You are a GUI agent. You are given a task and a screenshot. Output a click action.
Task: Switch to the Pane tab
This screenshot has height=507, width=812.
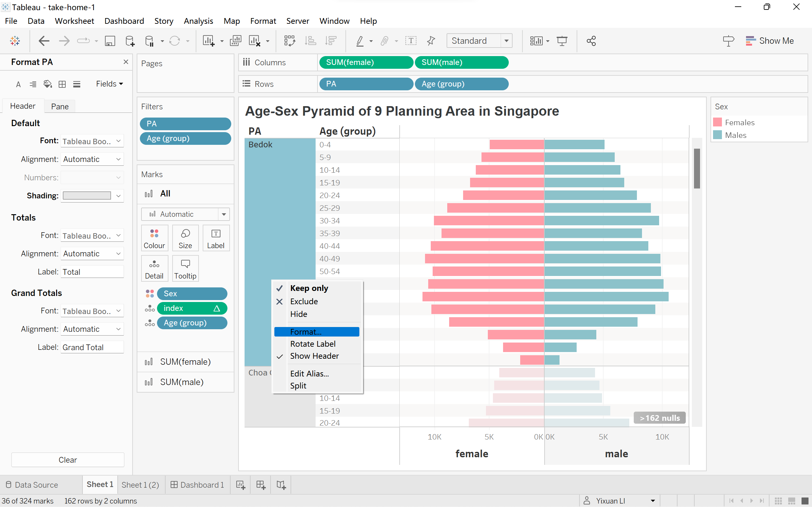[60, 107]
